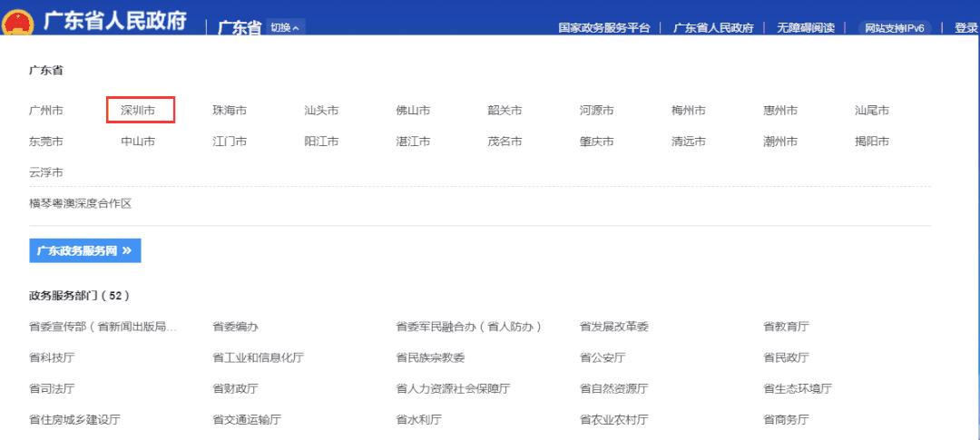Select 云浮市 city link

tap(46, 172)
